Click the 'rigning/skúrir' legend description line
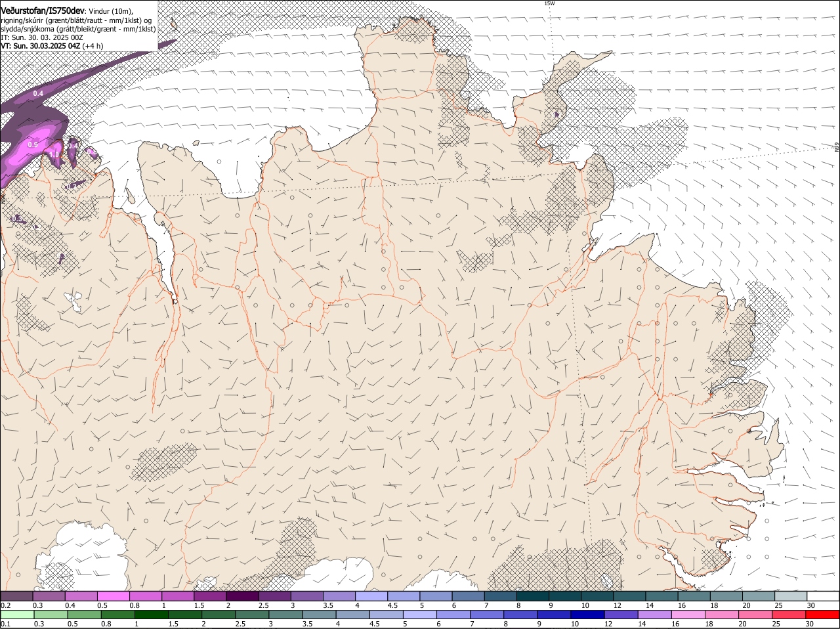Viewport: 840px width, 629px height. (76, 20)
